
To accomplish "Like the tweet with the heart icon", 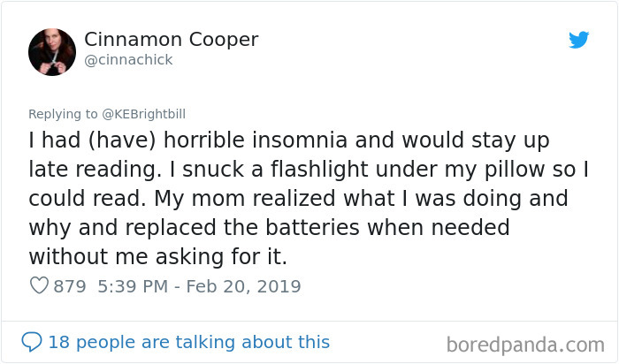I will [x=39, y=286].
